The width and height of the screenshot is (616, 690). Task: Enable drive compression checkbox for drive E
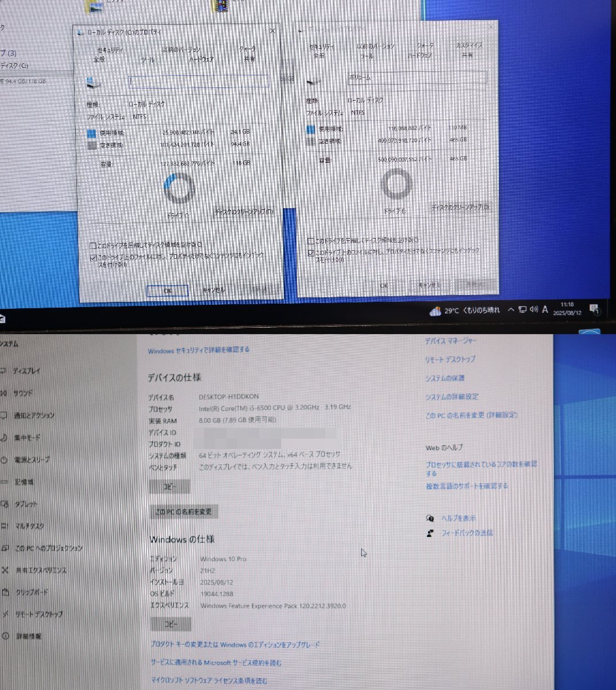311,241
